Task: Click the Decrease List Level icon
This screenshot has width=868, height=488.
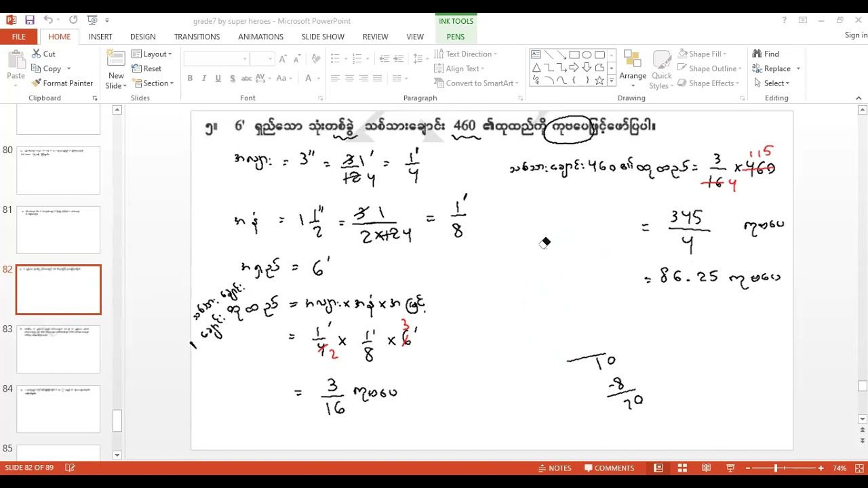Action: click(384, 59)
